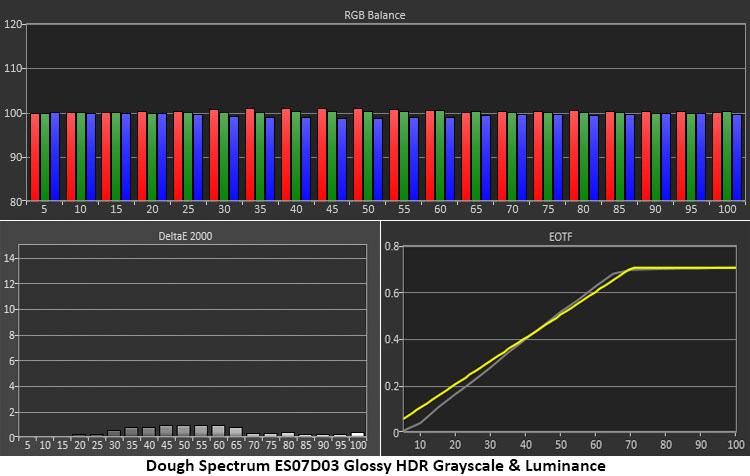
Task: Click the blue bar at 45 in RGB Balance
Action: [x=342, y=159]
